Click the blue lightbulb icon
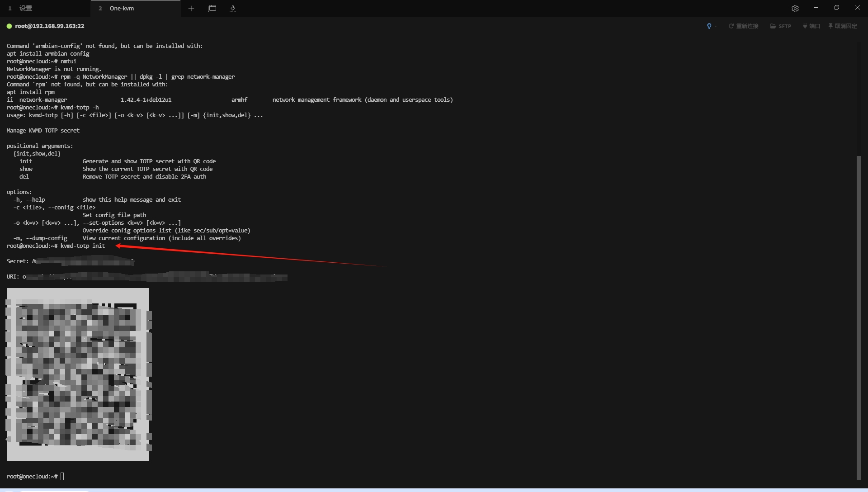 (x=709, y=26)
